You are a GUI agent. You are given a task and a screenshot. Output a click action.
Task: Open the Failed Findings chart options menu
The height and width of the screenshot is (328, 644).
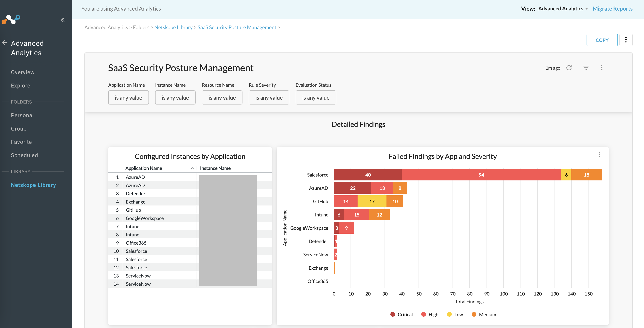point(599,155)
